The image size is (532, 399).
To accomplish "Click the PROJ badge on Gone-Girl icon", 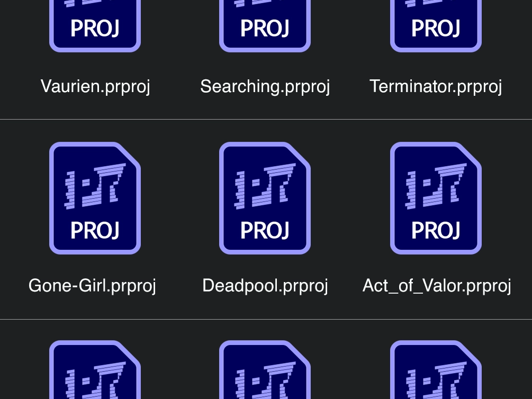I will (95, 230).
